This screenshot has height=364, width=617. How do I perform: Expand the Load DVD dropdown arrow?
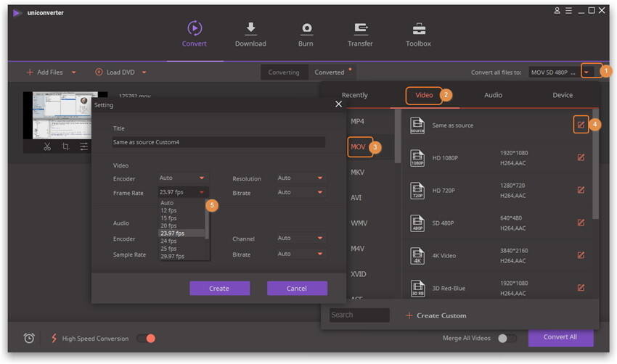pyautogui.click(x=144, y=73)
